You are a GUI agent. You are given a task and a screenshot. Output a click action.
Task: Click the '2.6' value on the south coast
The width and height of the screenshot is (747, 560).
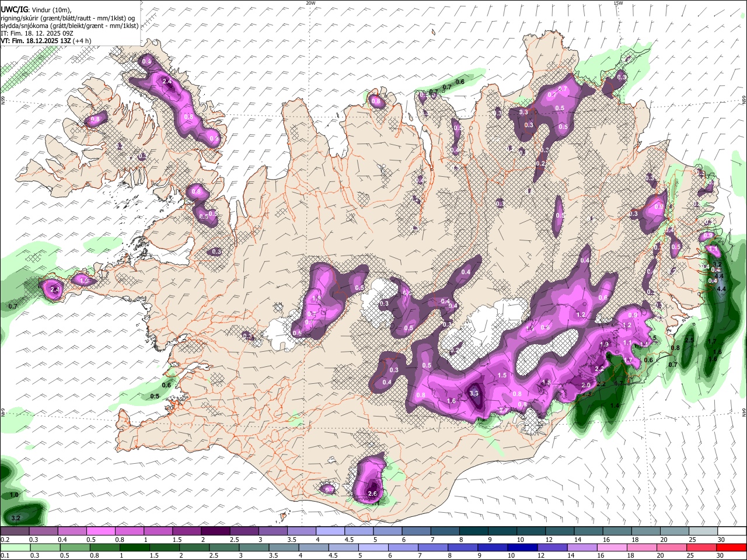(373, 494)
